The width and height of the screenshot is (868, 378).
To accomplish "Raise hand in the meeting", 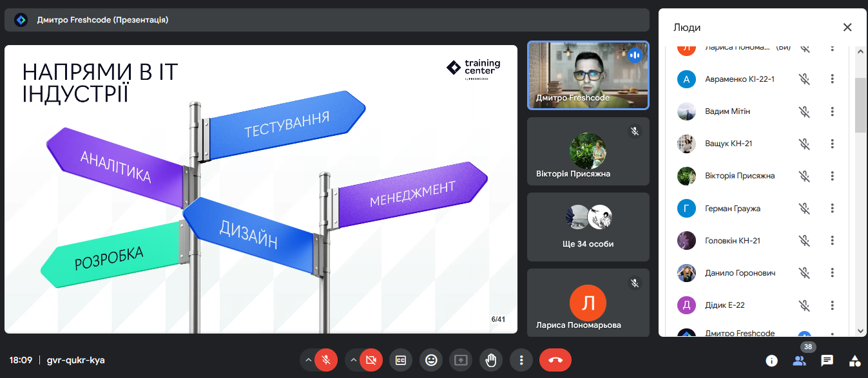I will (491, 360).
